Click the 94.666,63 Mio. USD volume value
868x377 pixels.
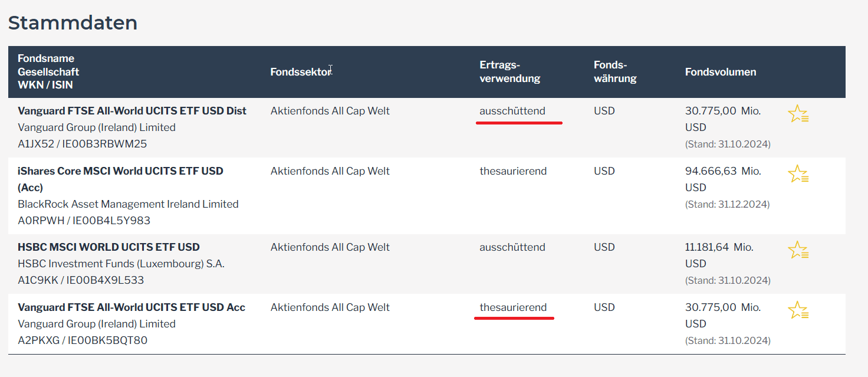click(723, 179)
